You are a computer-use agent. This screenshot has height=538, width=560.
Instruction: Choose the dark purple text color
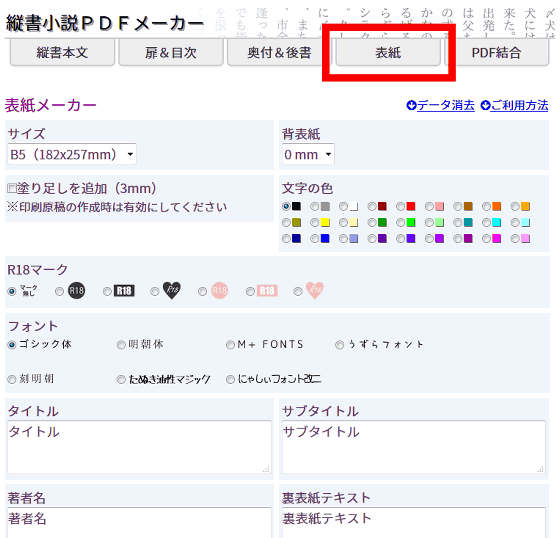coord(372,238)
